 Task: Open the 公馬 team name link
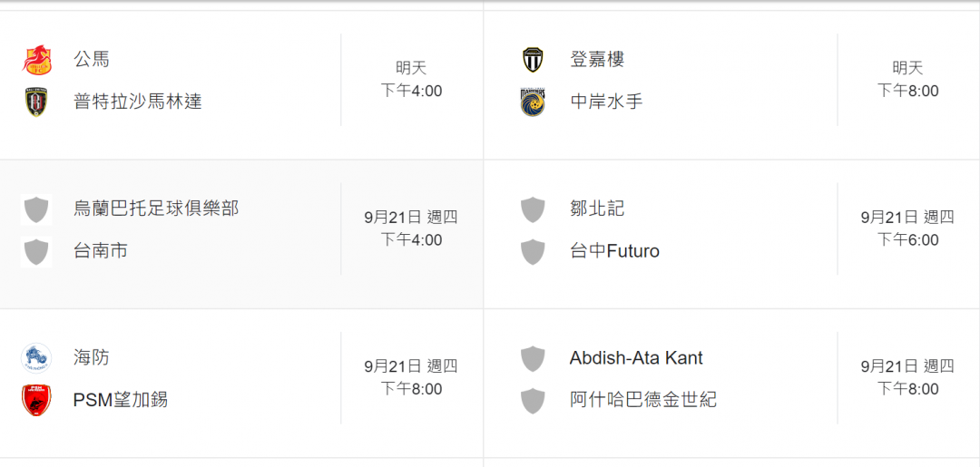click(x=92, y=59)
